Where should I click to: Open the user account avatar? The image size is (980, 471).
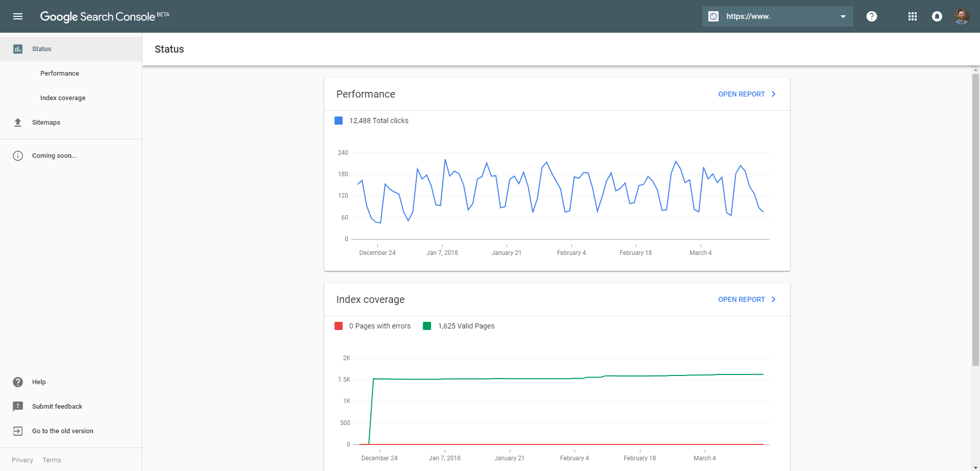pyautogui.click(x=962, y=16)
